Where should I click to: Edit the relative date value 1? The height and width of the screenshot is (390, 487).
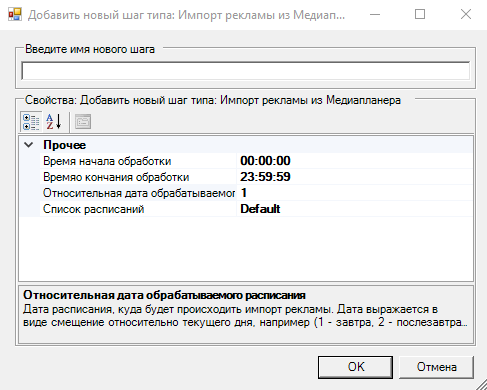355,193
